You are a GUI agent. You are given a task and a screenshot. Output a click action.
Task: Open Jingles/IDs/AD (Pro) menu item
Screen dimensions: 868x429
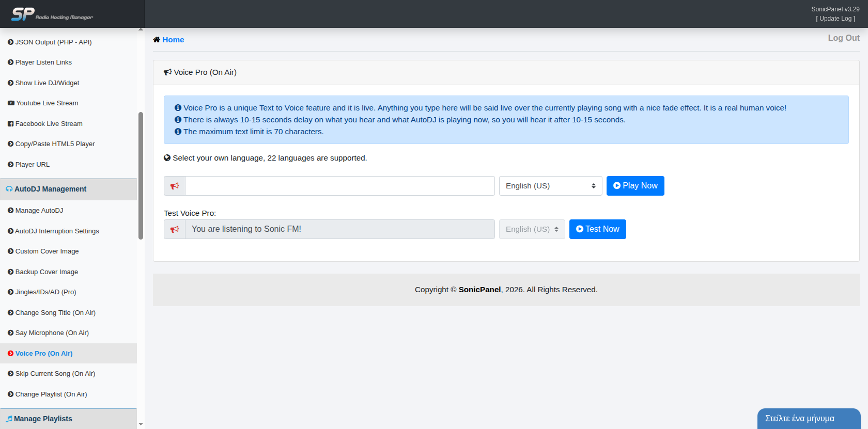pos(45,292)
